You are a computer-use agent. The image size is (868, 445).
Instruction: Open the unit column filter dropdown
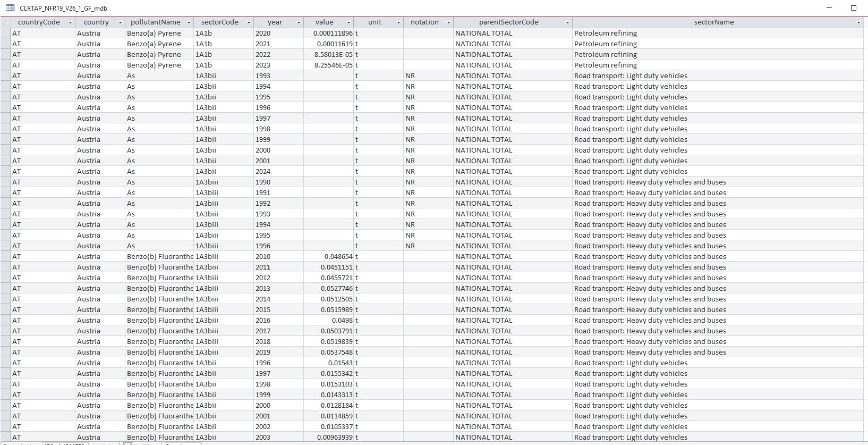398,22
